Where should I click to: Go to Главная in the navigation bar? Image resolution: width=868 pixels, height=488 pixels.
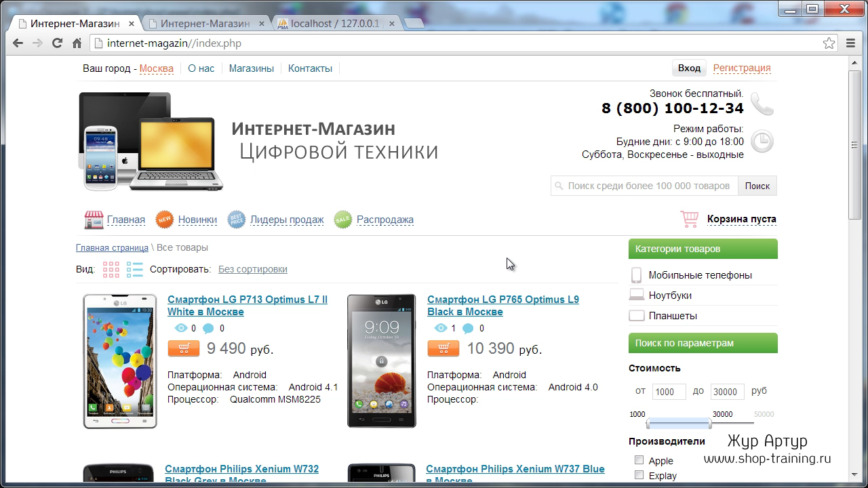pos(126,220)
